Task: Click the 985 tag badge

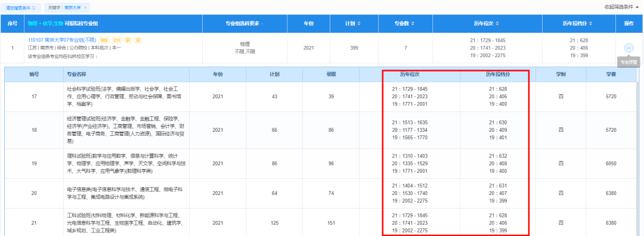Action: (104, 40)
